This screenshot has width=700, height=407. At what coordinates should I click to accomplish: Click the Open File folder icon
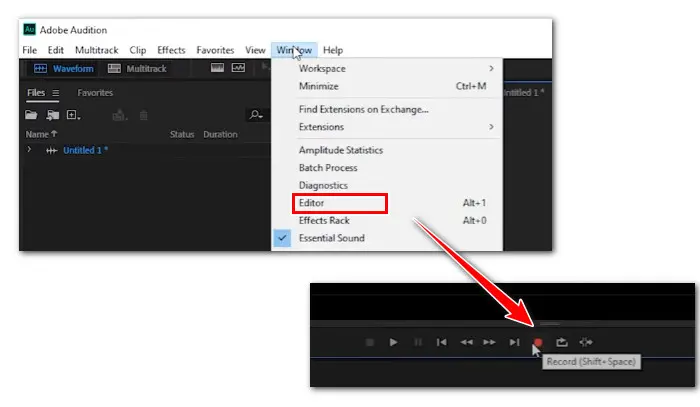[x=31, y=115]
